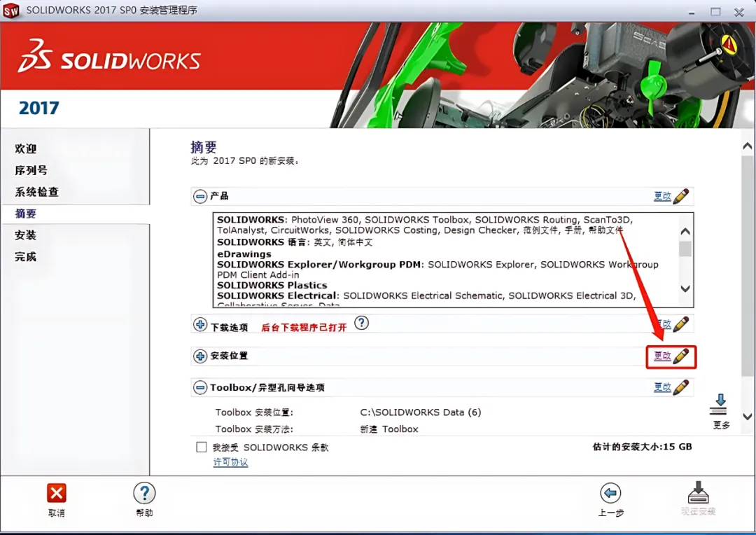This screenshot has width=756, height=535.
Task: Go back with the 上一步 arrow icon
Action: pos(610,493)
